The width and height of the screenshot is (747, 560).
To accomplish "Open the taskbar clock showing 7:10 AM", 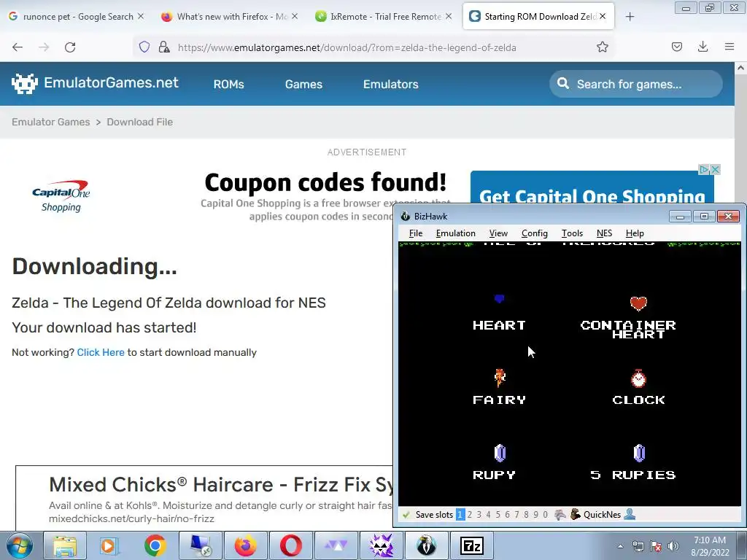I will 710,546.
